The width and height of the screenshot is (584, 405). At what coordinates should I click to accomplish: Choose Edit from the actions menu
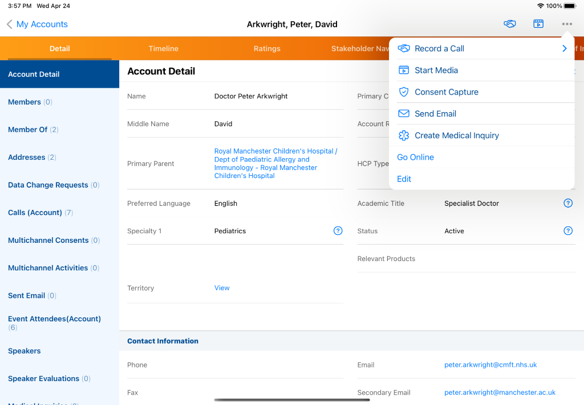[482, 179]
